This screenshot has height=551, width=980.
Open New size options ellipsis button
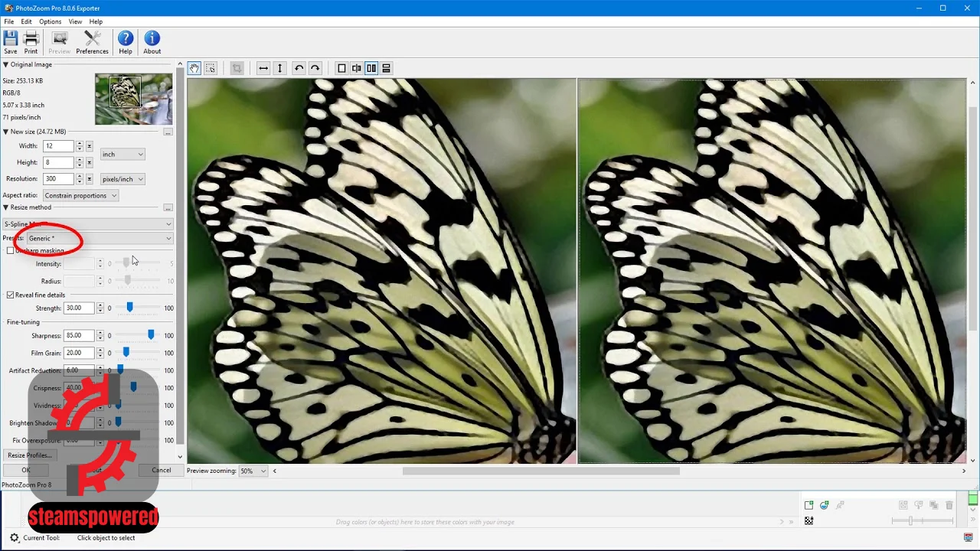pyautogui.click(x=168, y=132)
